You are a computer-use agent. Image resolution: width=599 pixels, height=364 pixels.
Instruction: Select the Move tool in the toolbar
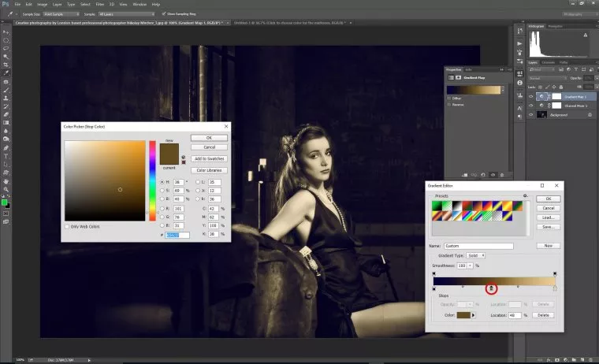(x=6, y=32)
